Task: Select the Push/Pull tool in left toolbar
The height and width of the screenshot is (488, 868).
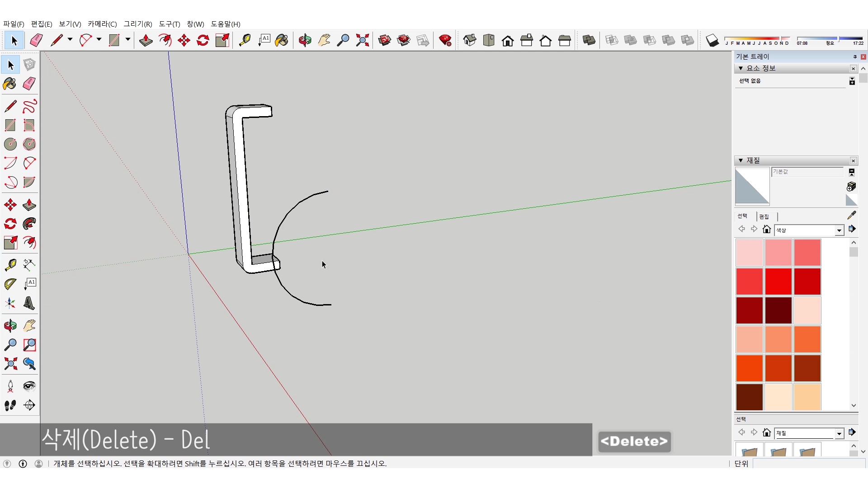Action: (x=29, y=205)
